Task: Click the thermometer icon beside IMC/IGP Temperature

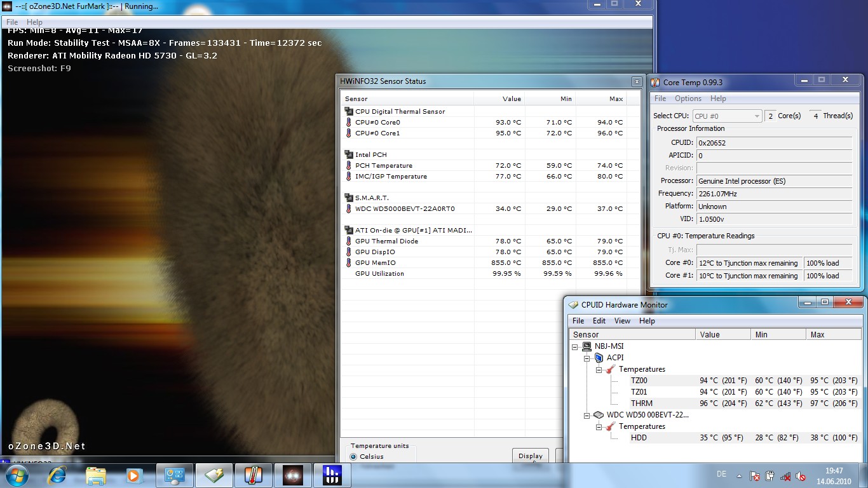Action: tap(348, 176)
